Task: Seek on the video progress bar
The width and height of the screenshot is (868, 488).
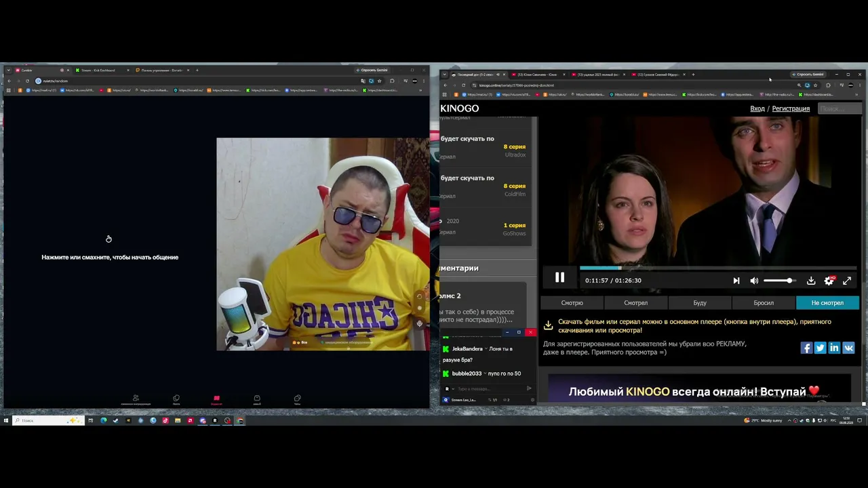Action: [719, 268]
